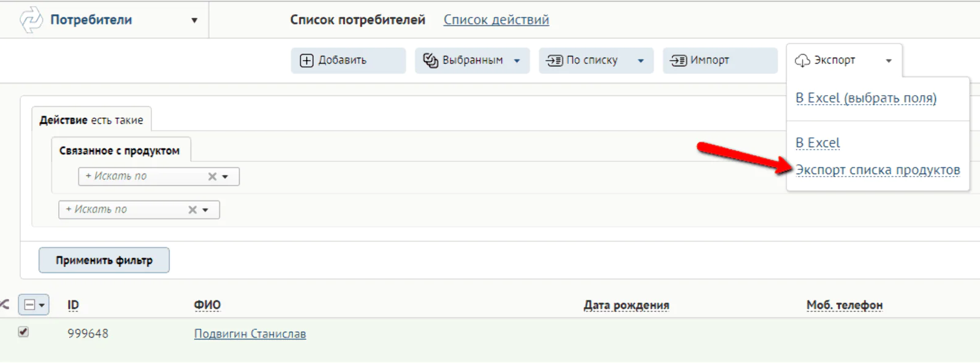Open the Выбранным dropdown arrow
980x363 pixels.
[517, 61]
